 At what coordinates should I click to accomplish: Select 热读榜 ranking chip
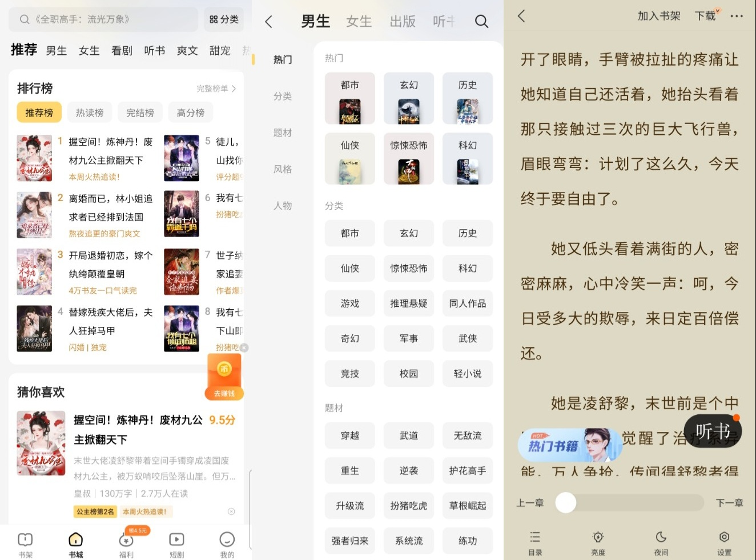pyautogui.click(x=90, y=113)
